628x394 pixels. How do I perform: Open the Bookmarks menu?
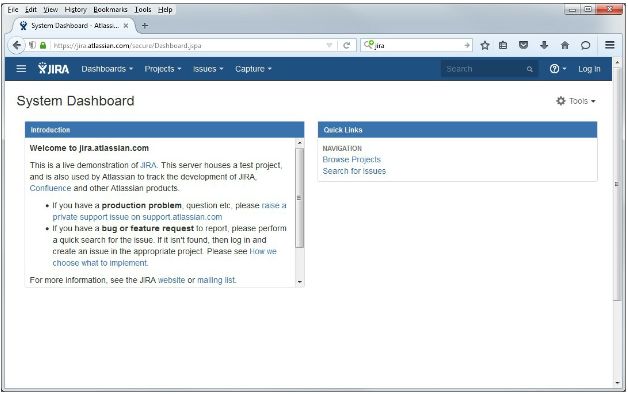[x=110, y=10]
